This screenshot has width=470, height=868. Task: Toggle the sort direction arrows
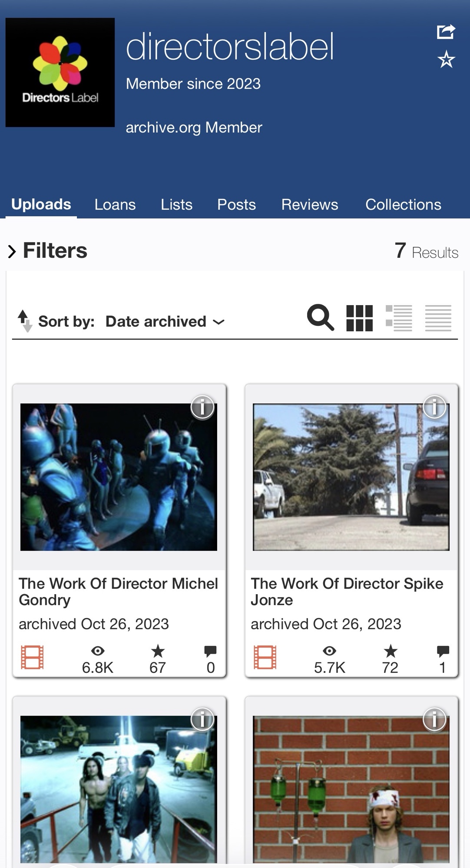point(24,321)
